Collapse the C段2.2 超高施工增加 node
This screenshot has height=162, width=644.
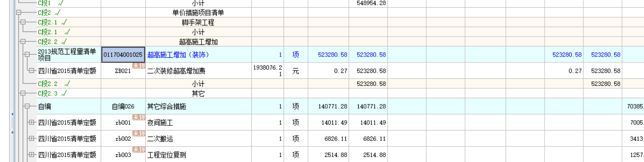pyautogui.click(x=23, y=42)
